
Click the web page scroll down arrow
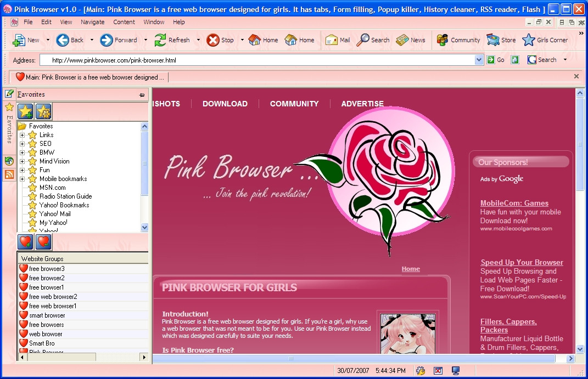[580, 349]
